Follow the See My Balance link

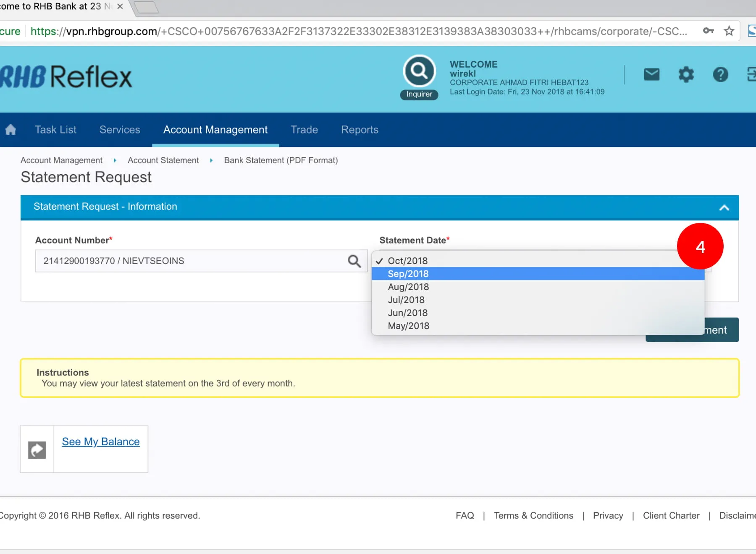tap(101, 442)
